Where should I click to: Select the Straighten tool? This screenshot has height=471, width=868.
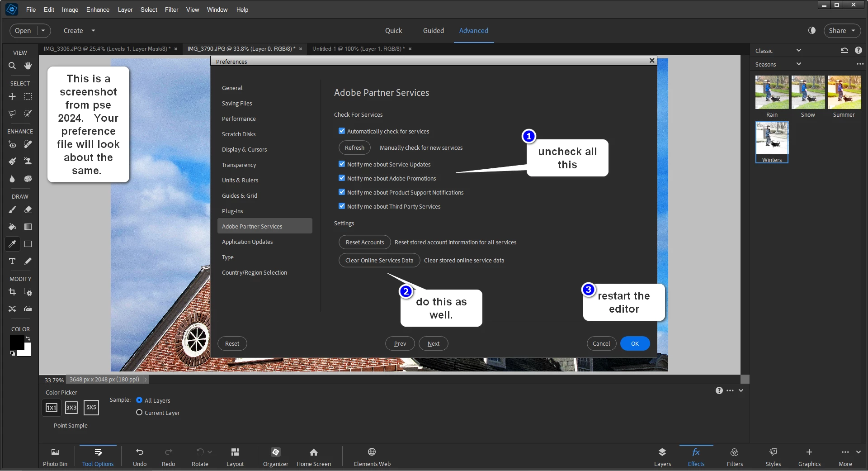(x=28, y=309)
